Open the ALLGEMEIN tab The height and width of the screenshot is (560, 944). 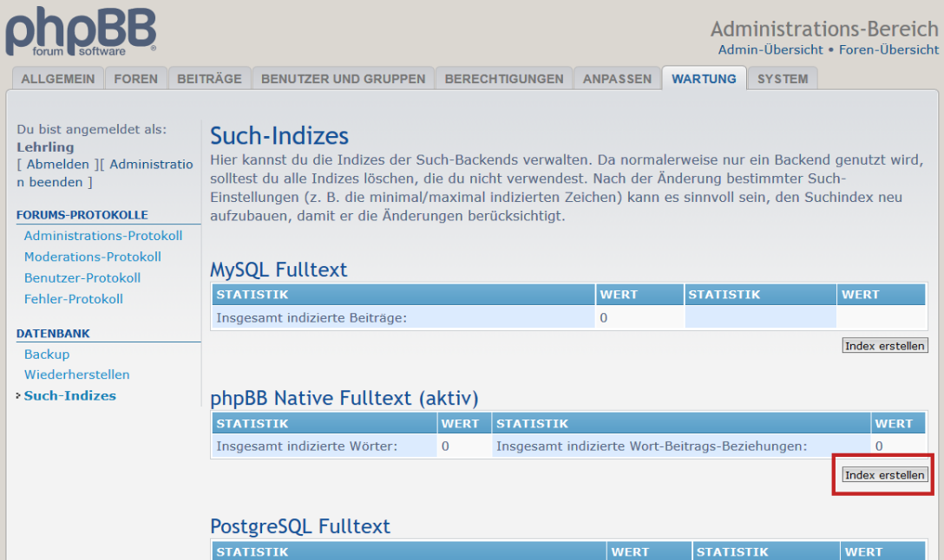[58, 79]
